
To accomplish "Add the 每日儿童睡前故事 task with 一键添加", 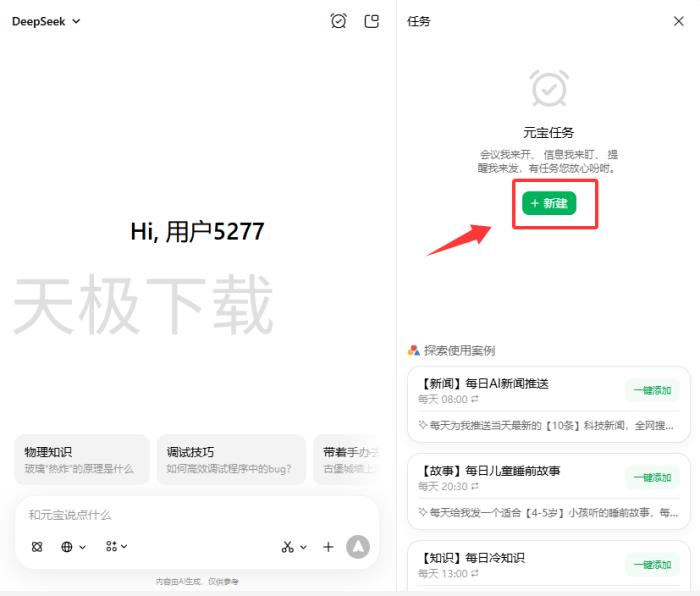I will click(x=652, y=478).
